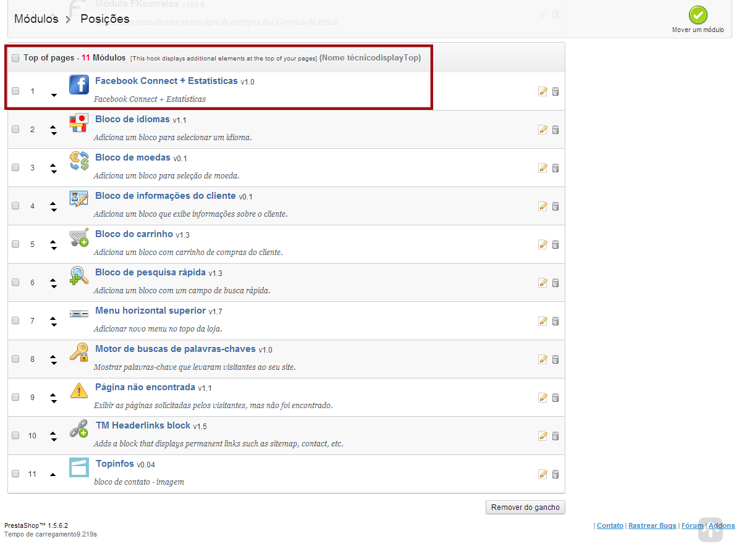
Task: Check Motor de buscas checkbox
Action: [x=15, y=359]
